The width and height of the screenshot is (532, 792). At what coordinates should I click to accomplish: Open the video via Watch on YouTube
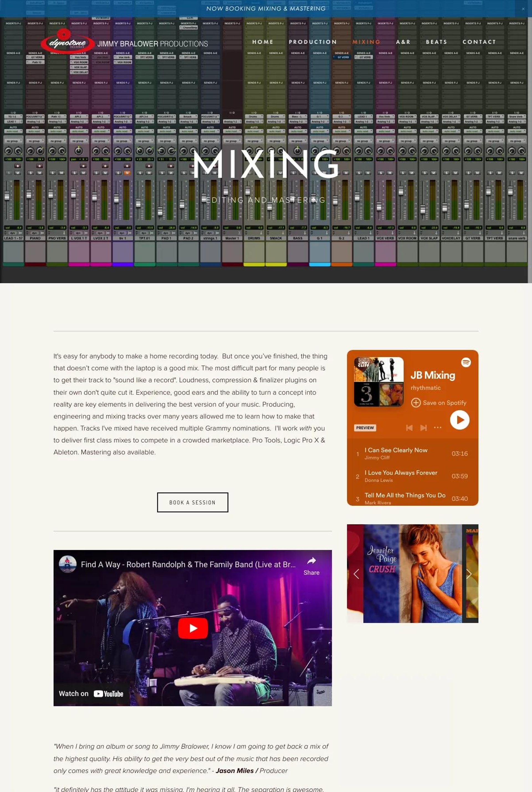[x=91, y=693]
